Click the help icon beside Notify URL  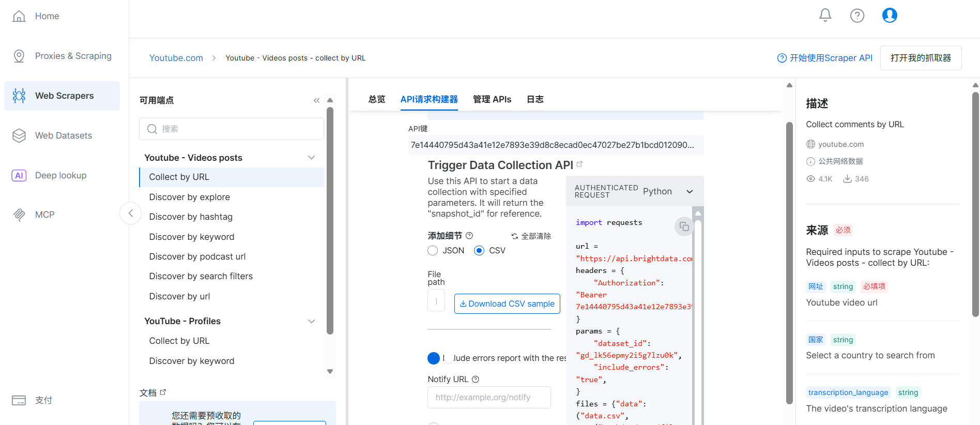pos(476,379)
